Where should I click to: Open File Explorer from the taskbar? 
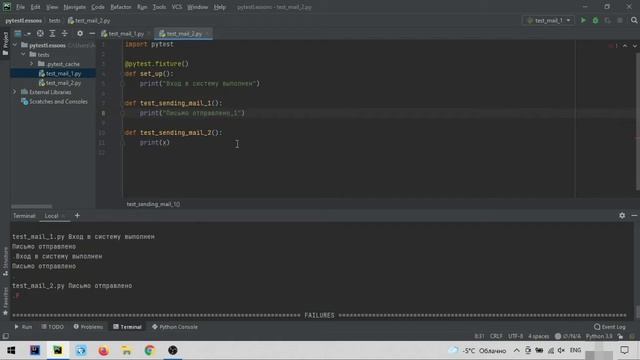(x=127, y=350)
